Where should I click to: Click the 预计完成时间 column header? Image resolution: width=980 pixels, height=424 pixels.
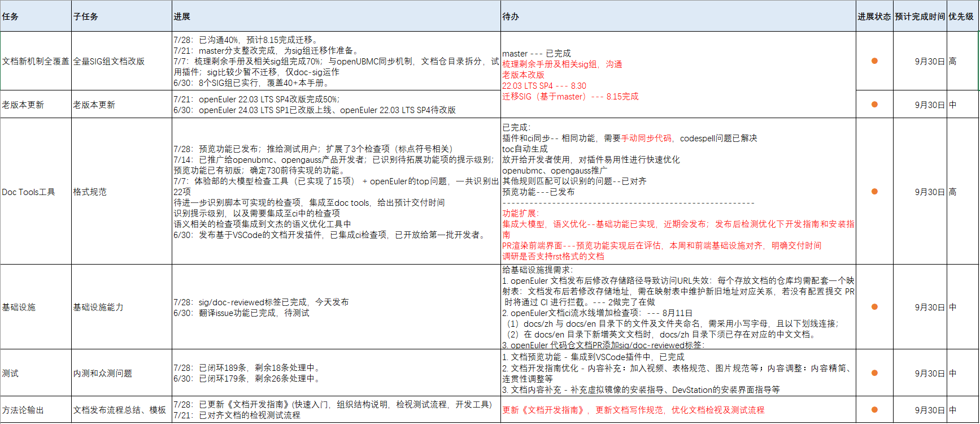[x=920, y=16]
